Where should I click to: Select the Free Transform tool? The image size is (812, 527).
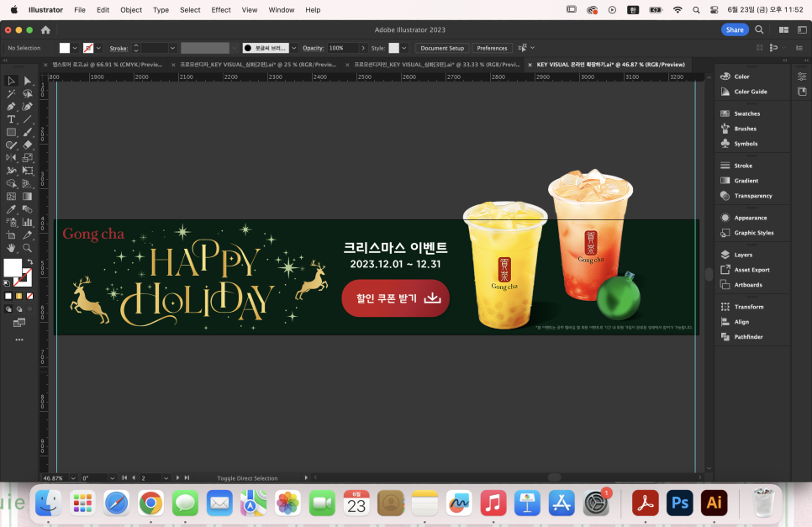tap(28, 171)
